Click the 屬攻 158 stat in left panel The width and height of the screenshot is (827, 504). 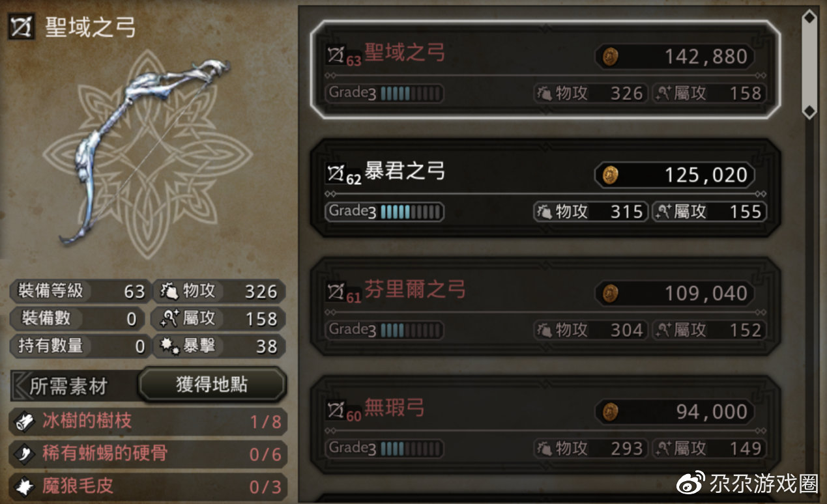click(219, 318)
